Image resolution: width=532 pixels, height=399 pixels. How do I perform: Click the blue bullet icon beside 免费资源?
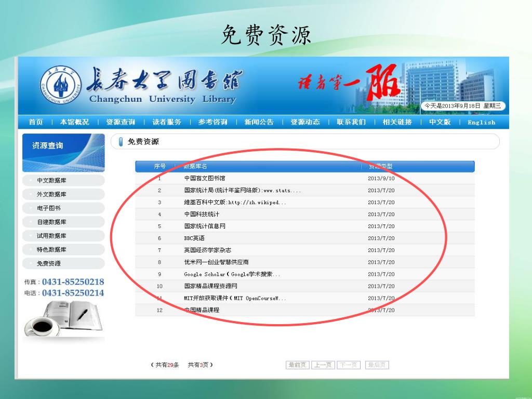[x=121, y=142]
